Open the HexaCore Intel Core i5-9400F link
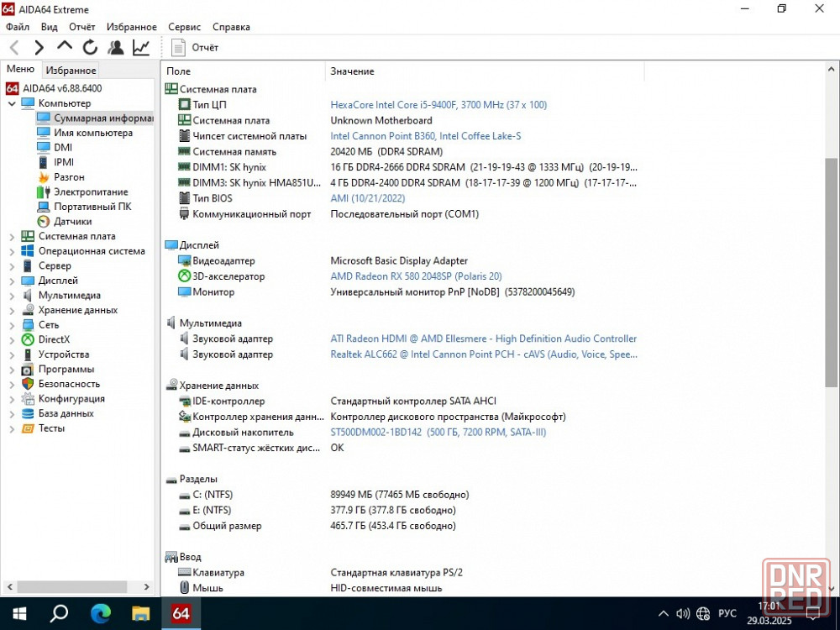Image resolution: width=840 pixels, height=630 pixels. click(x=438, y=105)
